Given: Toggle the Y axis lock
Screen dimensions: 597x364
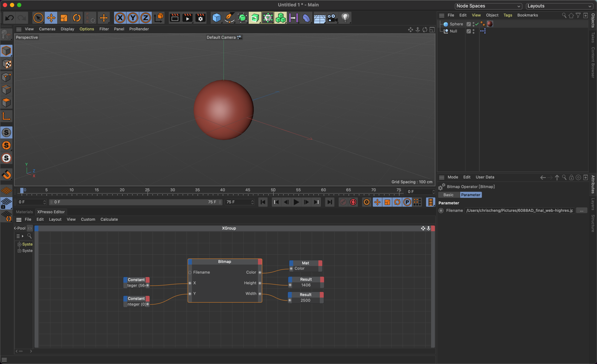Looking at the screenshot, I should pyautogui.click(x=133, y=18).
